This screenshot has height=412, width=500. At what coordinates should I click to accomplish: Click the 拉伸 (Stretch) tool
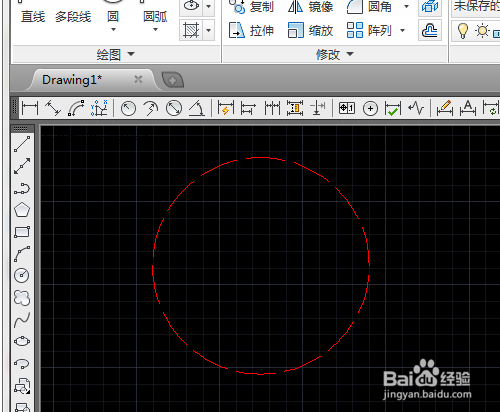(x=252, y=31)
